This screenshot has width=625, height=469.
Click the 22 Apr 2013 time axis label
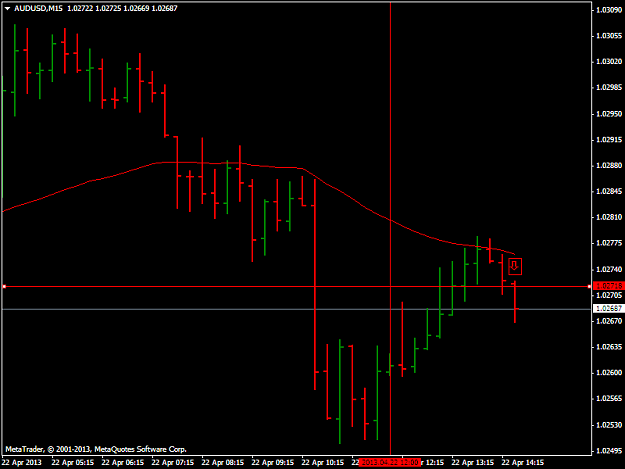(x=22, y=463)
